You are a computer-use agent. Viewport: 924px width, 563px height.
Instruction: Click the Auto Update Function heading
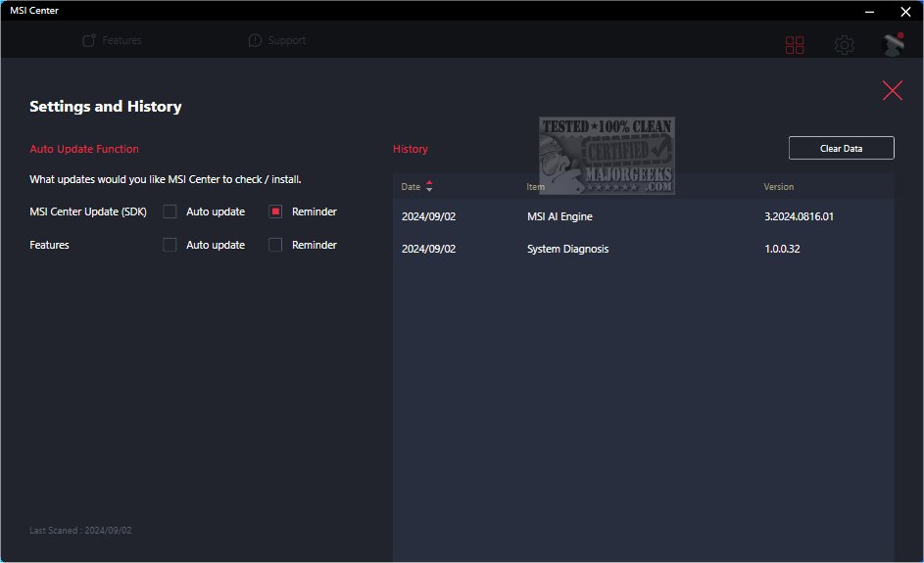tap(84, 149)
